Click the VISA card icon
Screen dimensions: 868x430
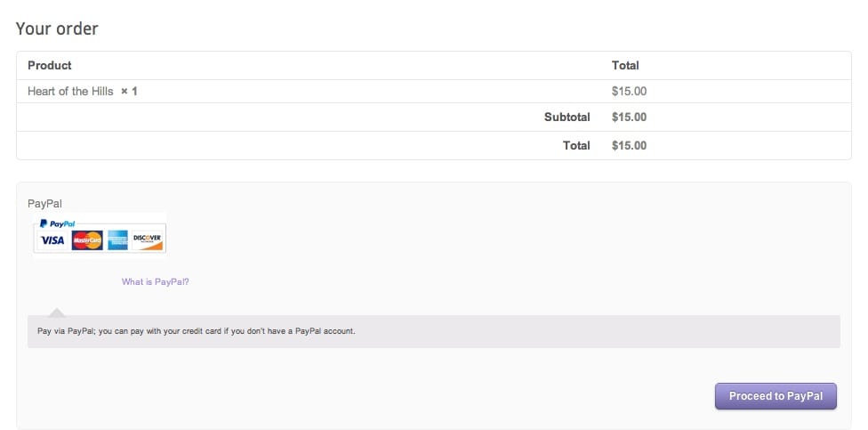52,240
